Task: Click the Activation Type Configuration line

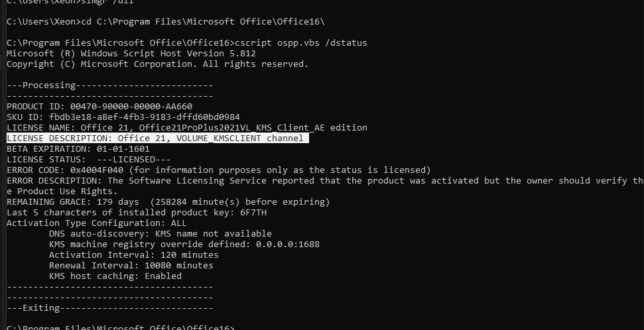Action: (97, 223)
